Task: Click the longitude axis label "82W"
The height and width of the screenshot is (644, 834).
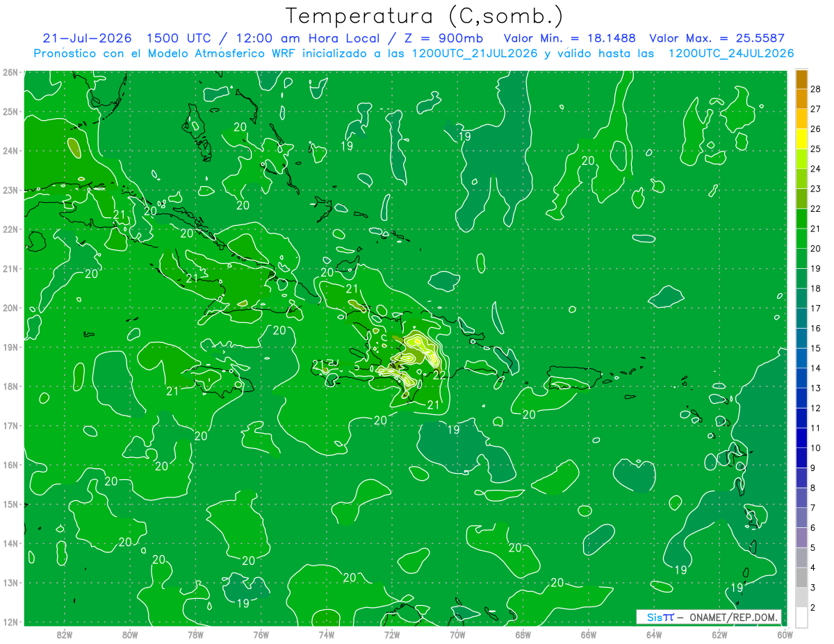Action: pyautogui.click(x=65, y=634)
